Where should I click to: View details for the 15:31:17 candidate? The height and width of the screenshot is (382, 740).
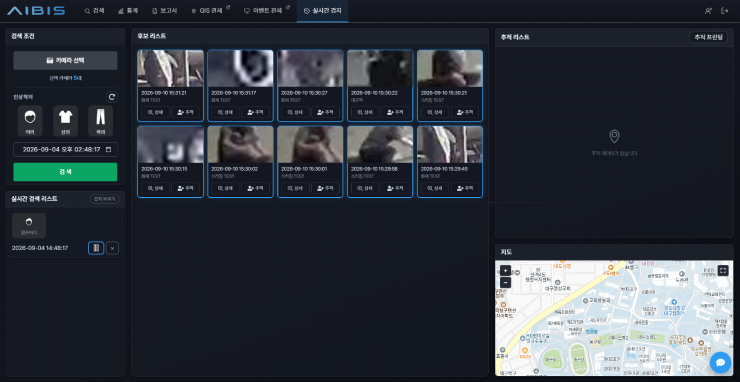click(x=225, y=112)
